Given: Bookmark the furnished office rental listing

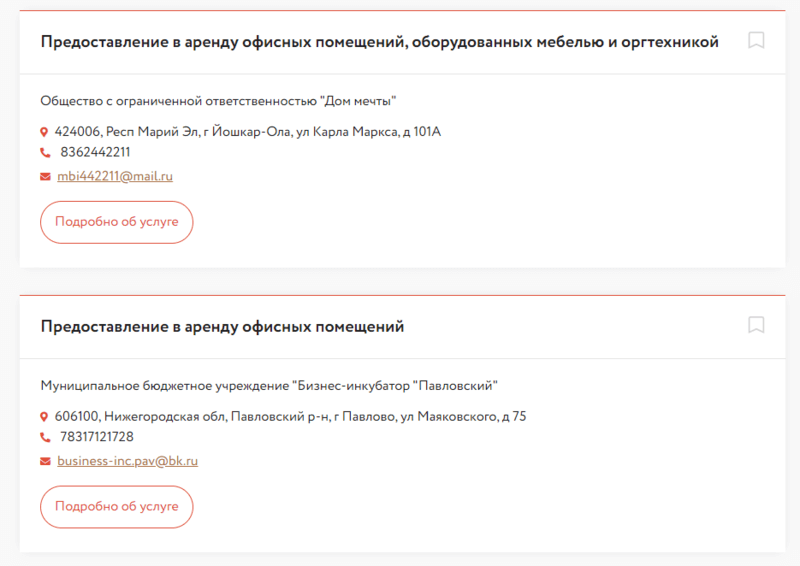Looking at the screenshot, I should point(756,40).
